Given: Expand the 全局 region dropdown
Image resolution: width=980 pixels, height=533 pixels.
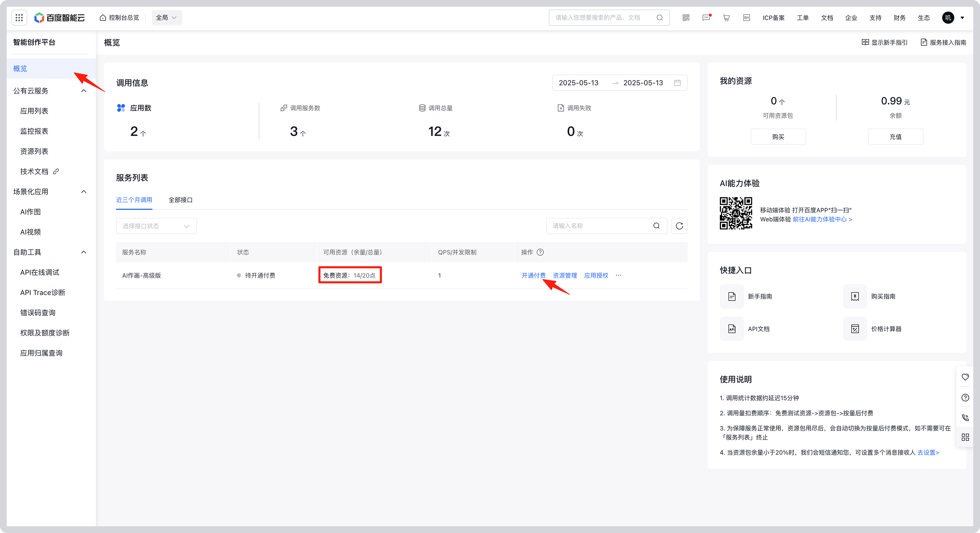Looking at the screenshot, I should (166, 17).
